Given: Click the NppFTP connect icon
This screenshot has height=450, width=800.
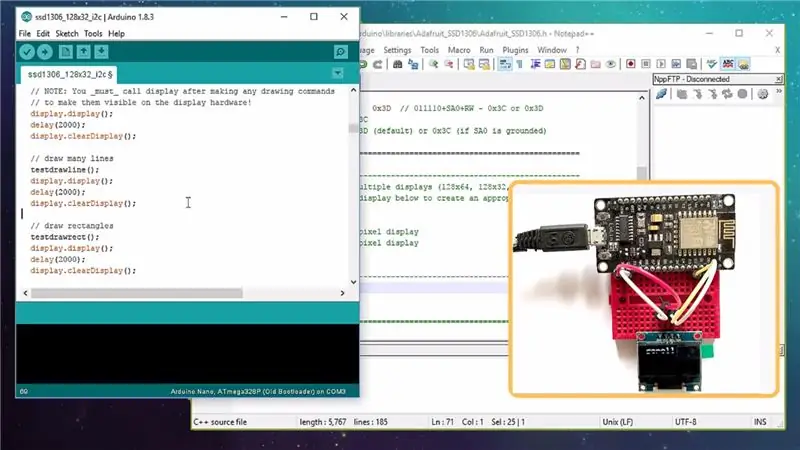Looking at the screenshot, I should 661,94.
